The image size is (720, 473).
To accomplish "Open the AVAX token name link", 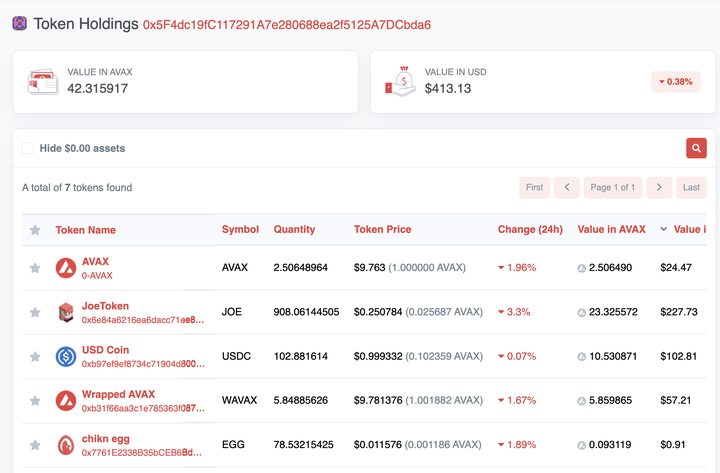I will coord(96,261).
